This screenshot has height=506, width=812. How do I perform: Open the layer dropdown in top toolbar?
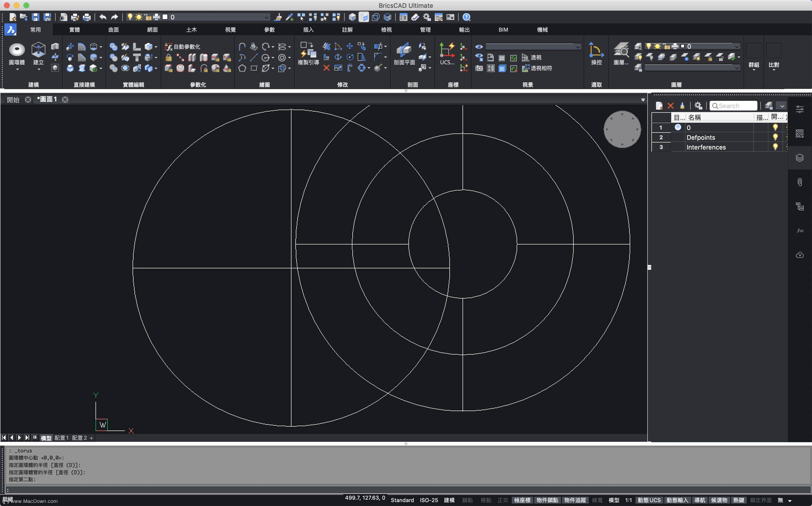[267, 17]
